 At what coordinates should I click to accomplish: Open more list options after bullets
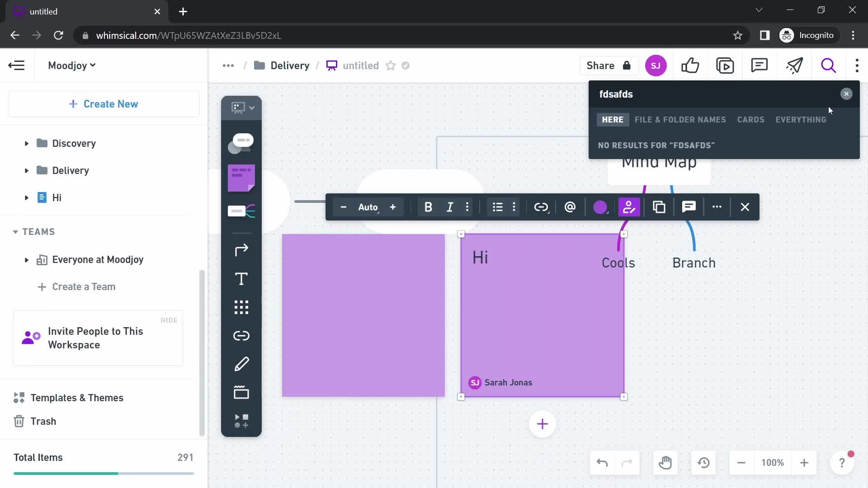point(514,207)
